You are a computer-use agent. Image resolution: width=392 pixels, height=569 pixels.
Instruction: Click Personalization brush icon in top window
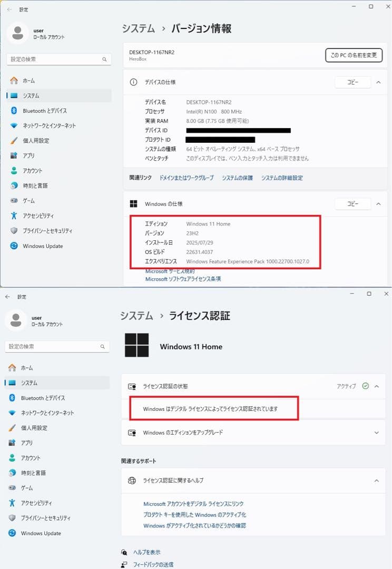point(14,141)
